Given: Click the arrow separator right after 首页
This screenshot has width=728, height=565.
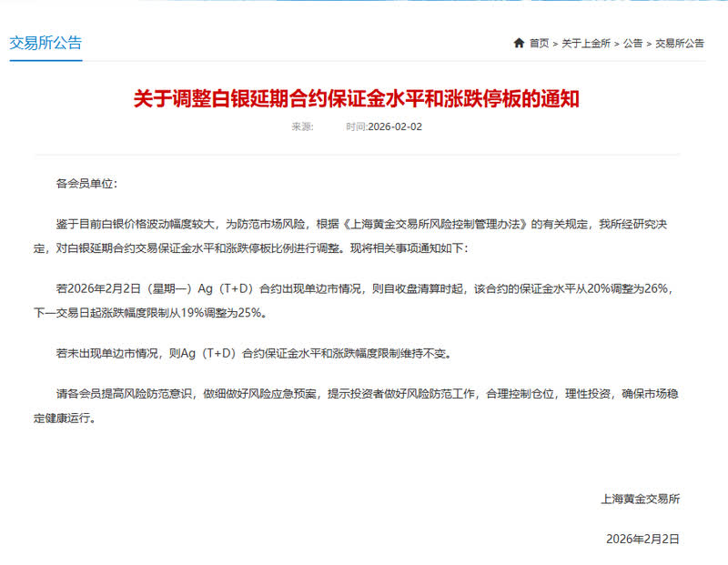Looking at the screenshot, I should (x=555, y=44).
